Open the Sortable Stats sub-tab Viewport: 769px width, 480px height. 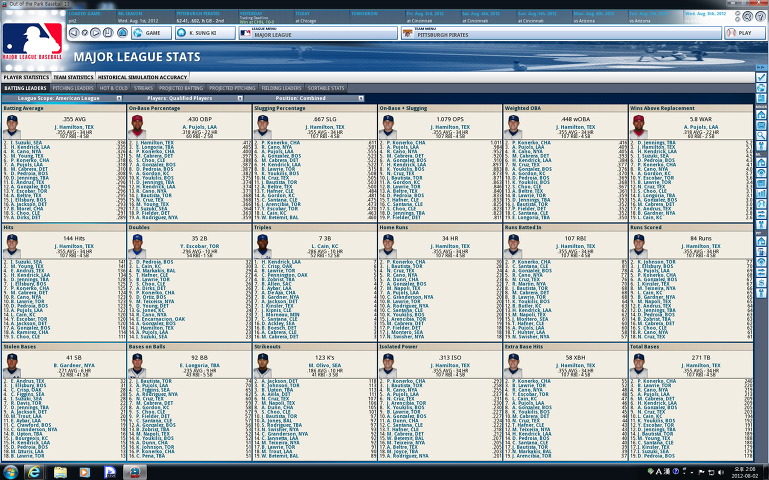pos(326,88)
